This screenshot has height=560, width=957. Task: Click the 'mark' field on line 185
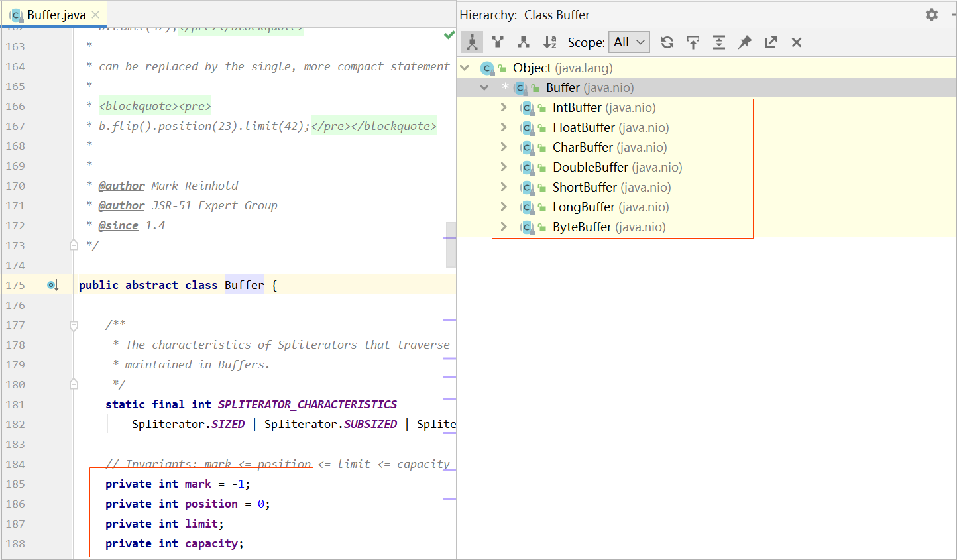198,484
